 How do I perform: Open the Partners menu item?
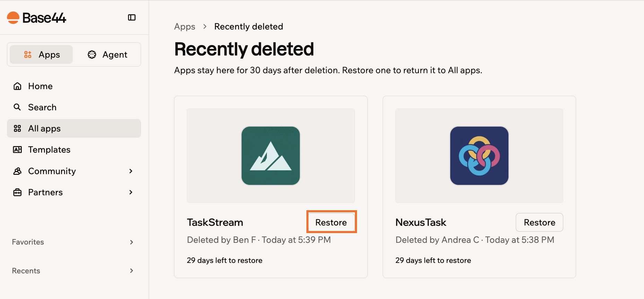tap(74, 192)
